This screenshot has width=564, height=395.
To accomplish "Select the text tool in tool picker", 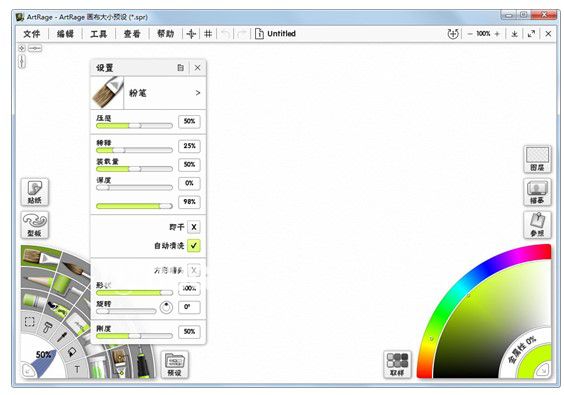I will tap(77, 369).
